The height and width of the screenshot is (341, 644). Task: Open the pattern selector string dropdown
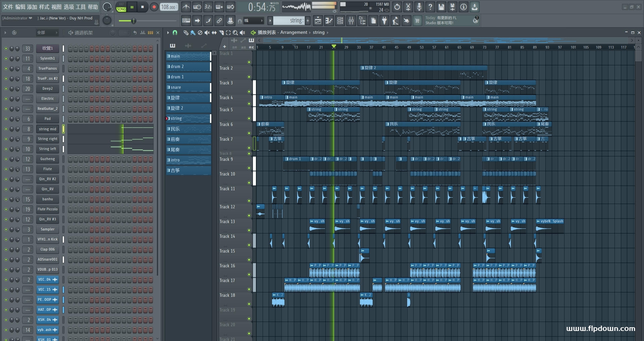(289, 21)
